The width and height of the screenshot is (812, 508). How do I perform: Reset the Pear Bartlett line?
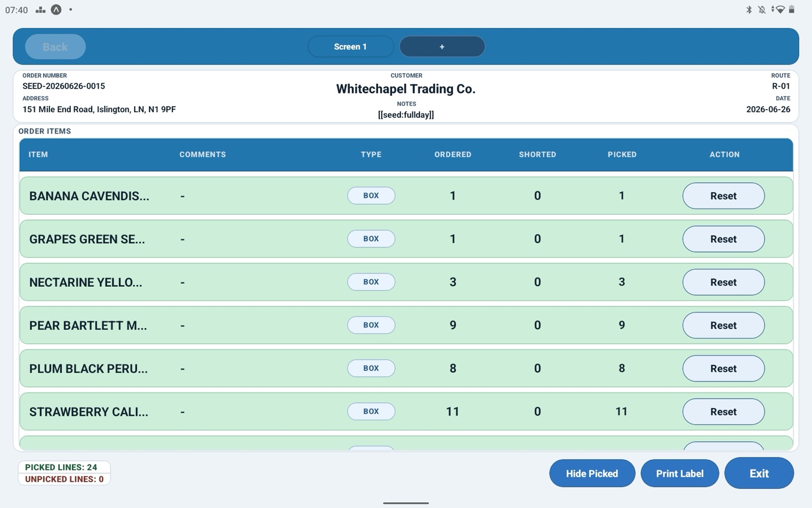(723, 325)
